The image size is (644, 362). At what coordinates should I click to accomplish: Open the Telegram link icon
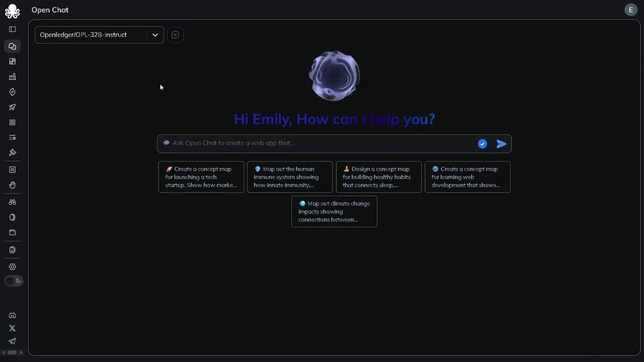point(12,341)
